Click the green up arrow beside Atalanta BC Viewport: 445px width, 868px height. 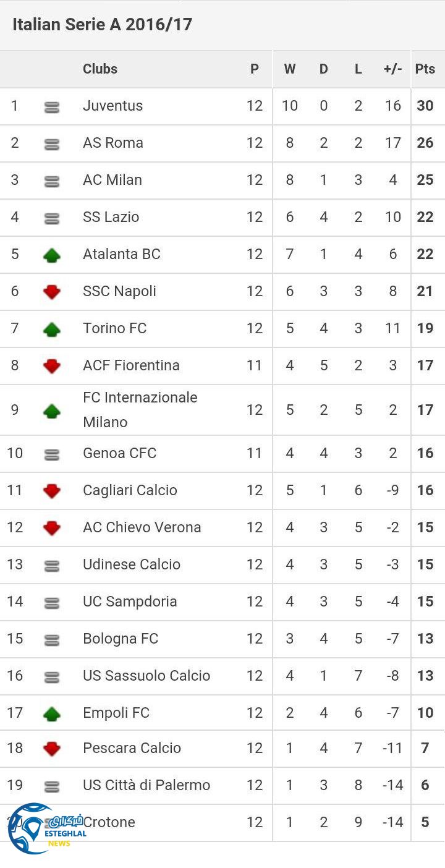(52, 255)
